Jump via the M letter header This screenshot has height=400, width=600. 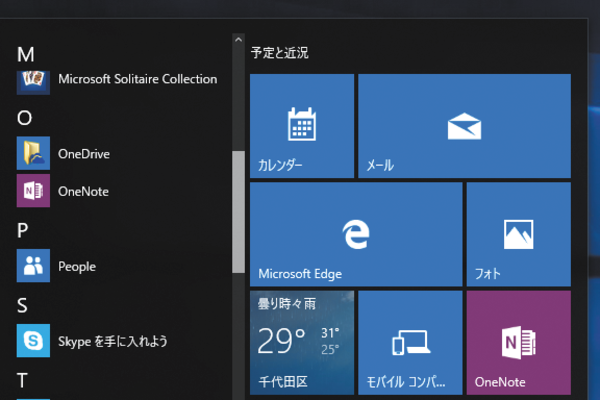(x=26, y=54)
